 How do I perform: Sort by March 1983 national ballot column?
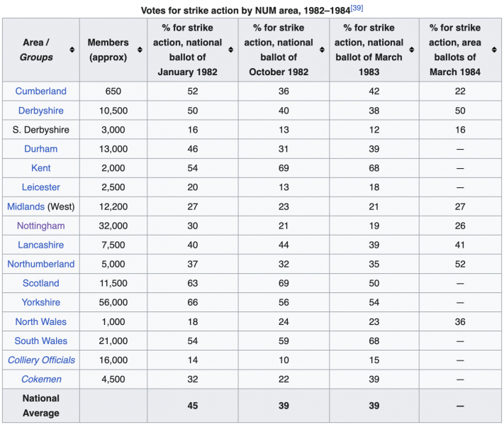(x=412, y=50)
